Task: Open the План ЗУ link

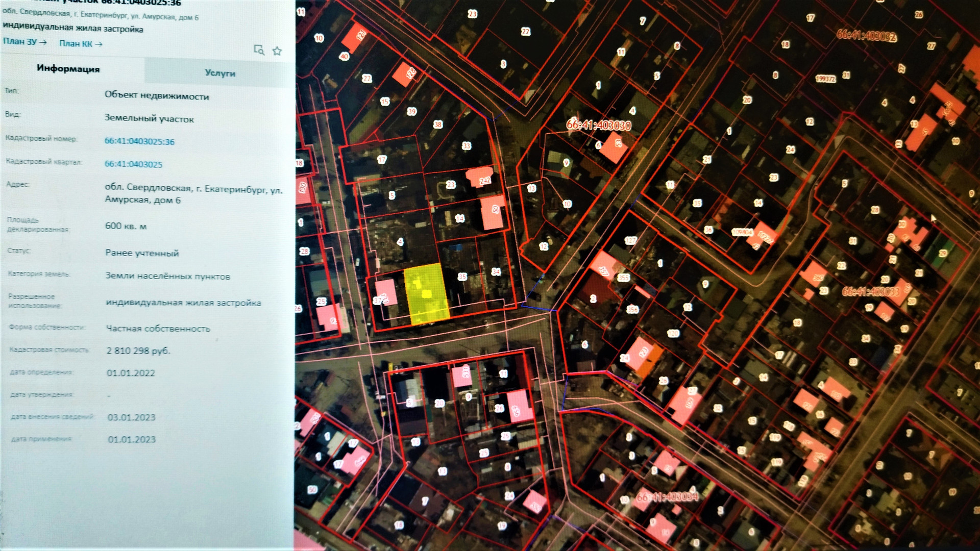Action: (x=24, y=42)
